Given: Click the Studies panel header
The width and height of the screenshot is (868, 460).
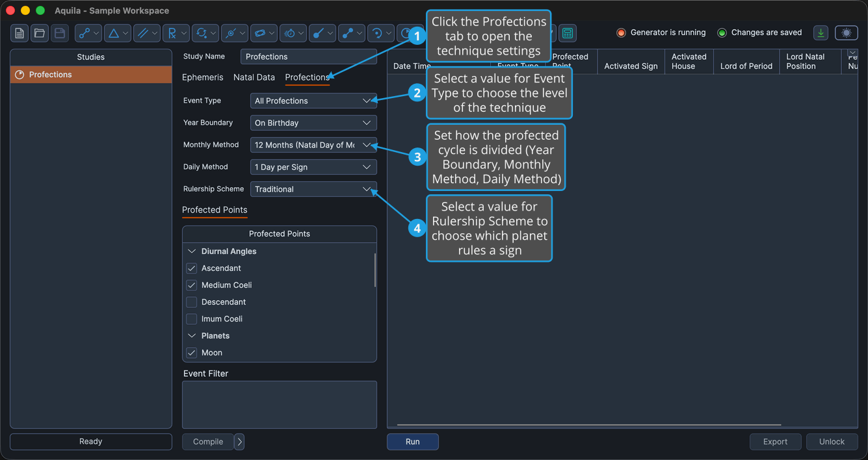Looking at the screenshot, I should tap(91, 57).
